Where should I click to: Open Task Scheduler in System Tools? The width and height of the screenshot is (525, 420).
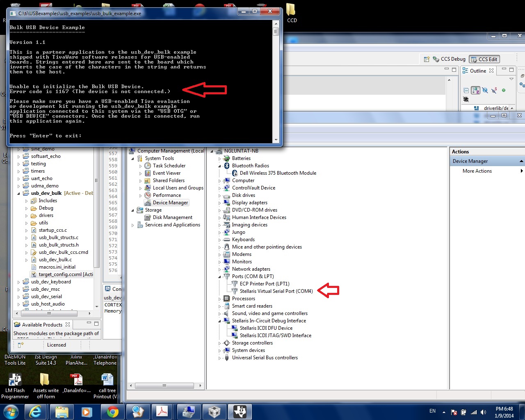pyautogui.click(x=169, y=166)
